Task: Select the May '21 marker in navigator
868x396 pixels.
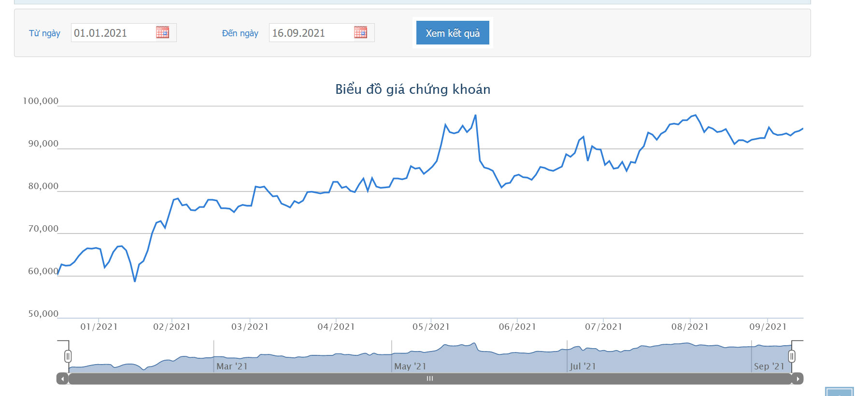Action: pos(410,367)
